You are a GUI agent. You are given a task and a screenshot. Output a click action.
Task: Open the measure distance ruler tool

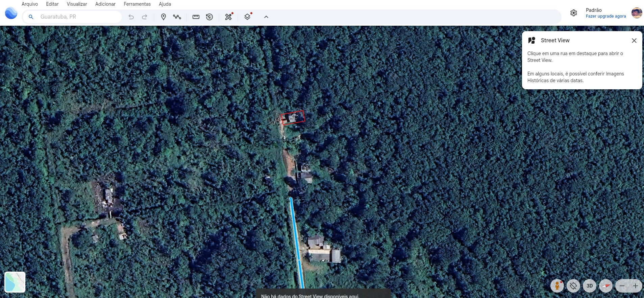coord(196,17)
